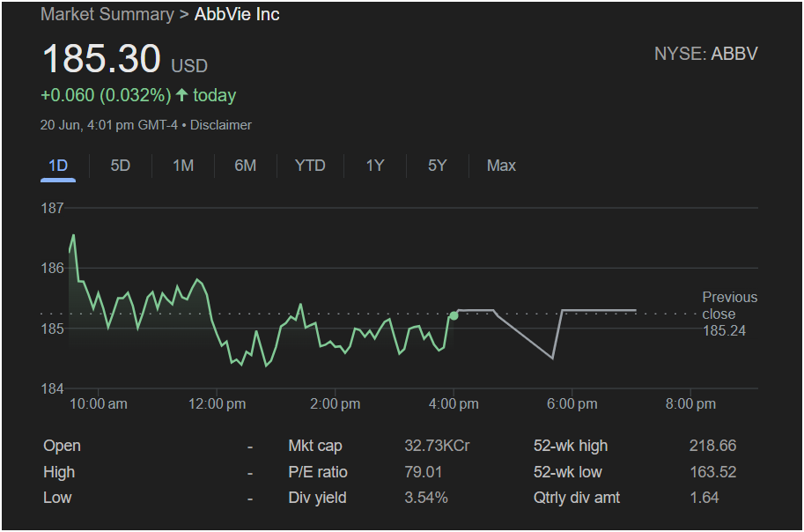Open the 5Y chart tab
This screenshot has width=804, height=532.
438,166
